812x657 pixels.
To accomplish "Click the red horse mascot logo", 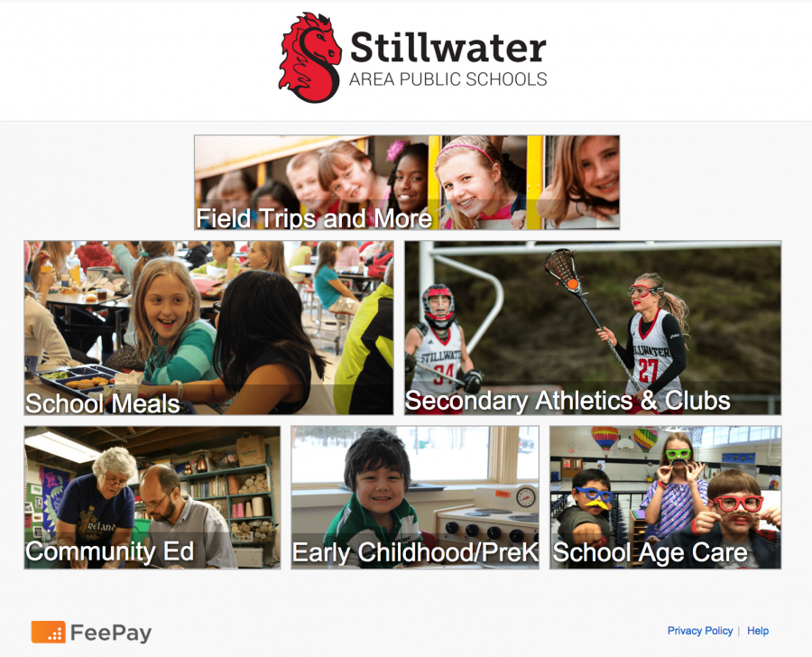I will point(309,58).
